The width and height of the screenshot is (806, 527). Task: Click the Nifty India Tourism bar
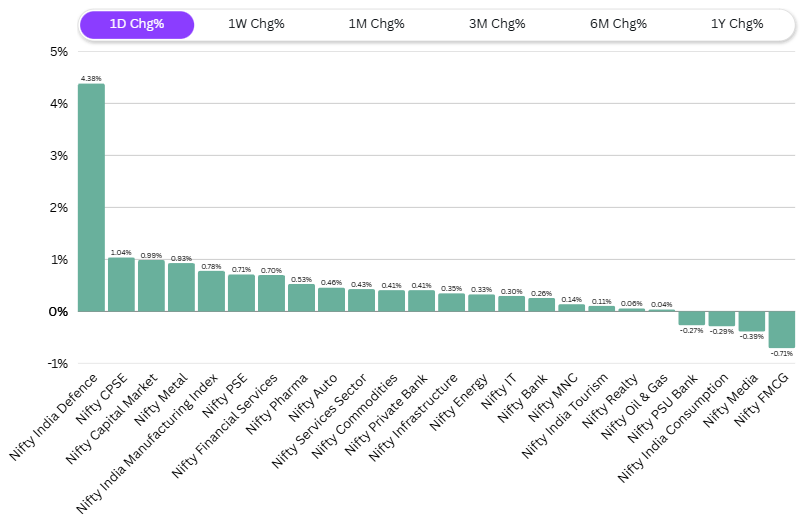[x=601, y=308]
